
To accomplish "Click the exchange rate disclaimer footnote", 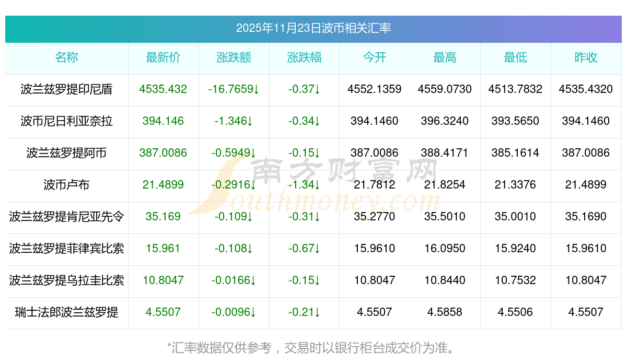I will pyautogui.click(x=313, y=347).
